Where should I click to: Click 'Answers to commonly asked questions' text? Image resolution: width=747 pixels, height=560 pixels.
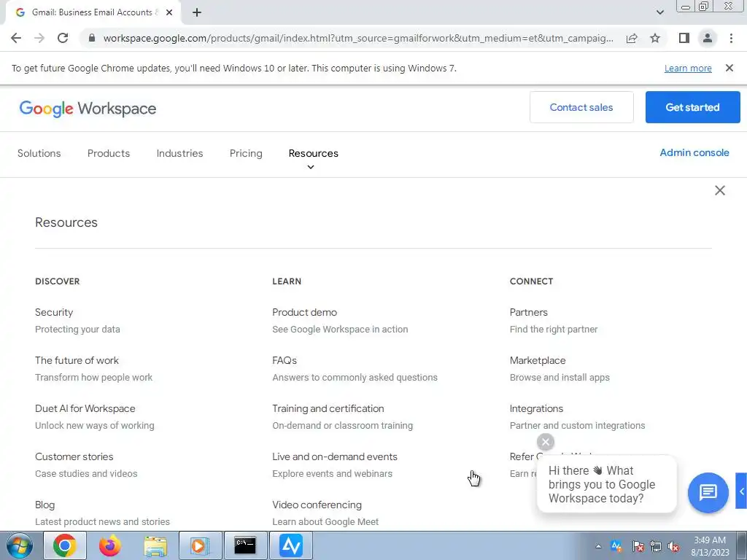355,378
